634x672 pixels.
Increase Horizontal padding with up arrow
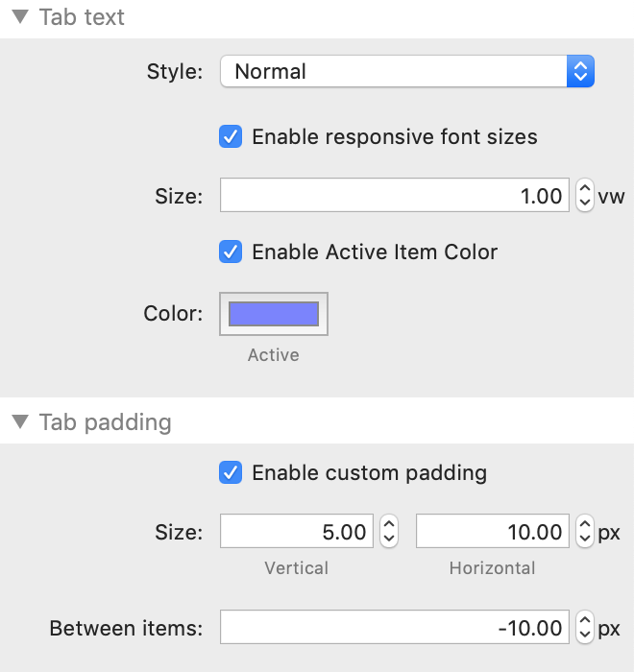pyautogui.click(x=583, y=525)
